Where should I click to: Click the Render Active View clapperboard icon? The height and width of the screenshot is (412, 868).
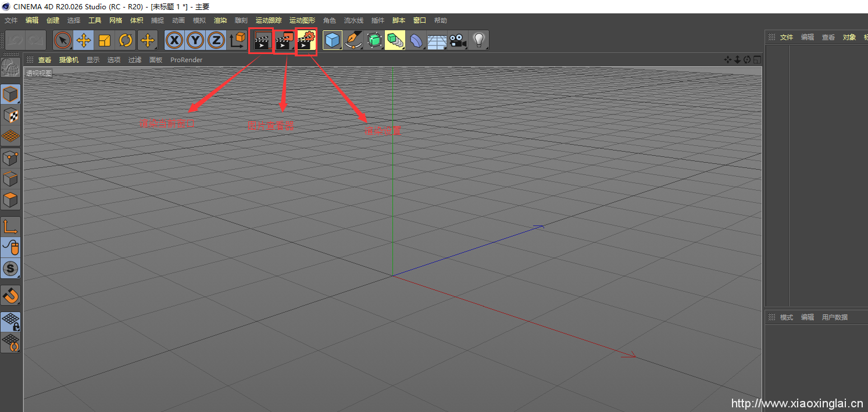261,41
